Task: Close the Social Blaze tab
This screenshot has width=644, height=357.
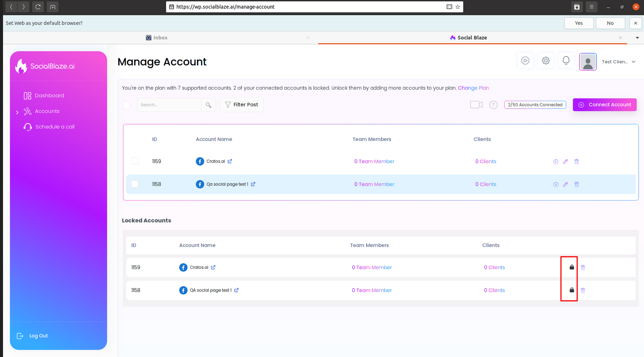Action: [620, 38]
